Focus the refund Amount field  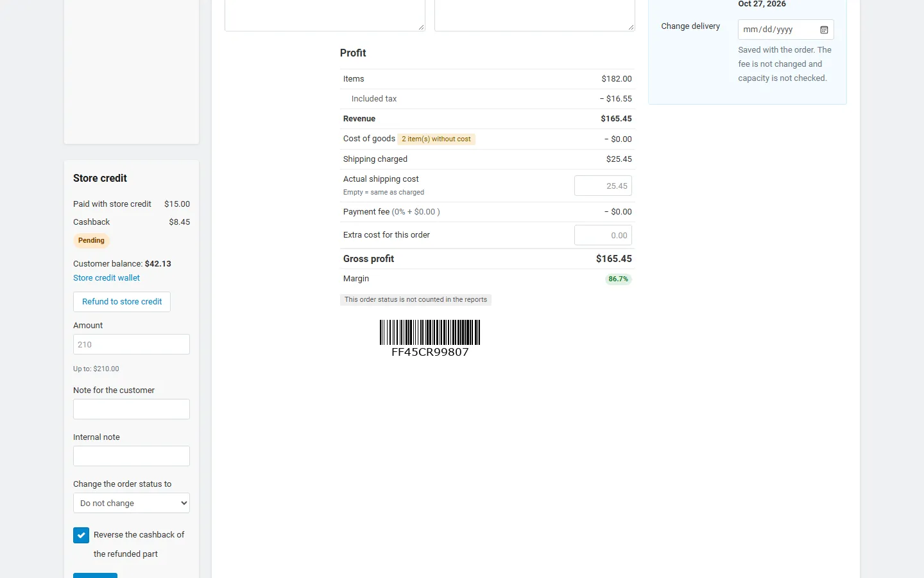132,344
